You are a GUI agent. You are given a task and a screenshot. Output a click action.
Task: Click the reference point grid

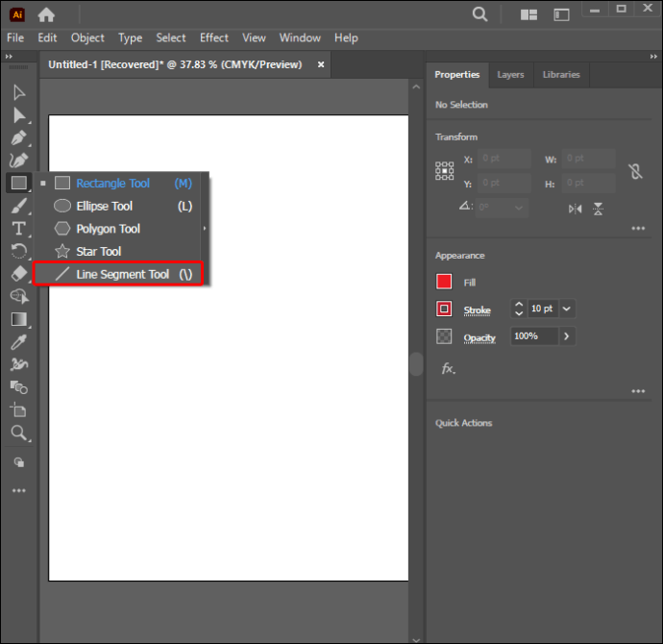[444, 171]
